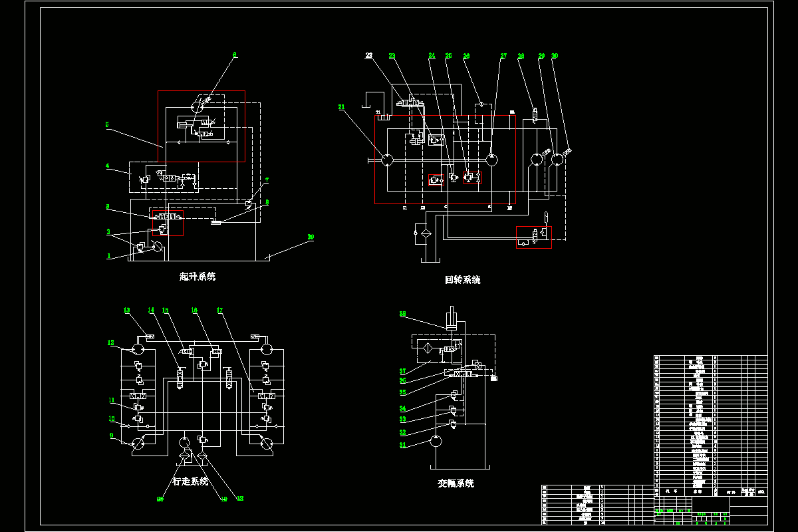This screenshot has width=798, height=532.
Task: Select the motor symbol pointed by callout 27
Action: [491, 160]
